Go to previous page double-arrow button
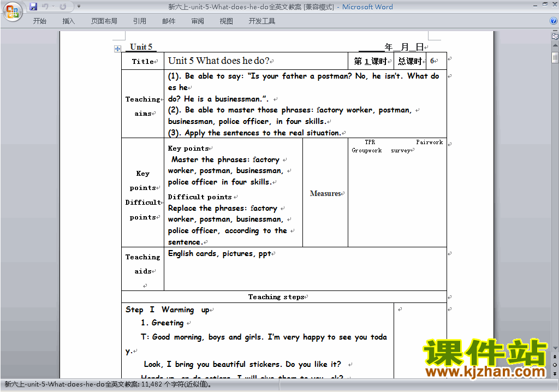 click(x=555, y=357)
